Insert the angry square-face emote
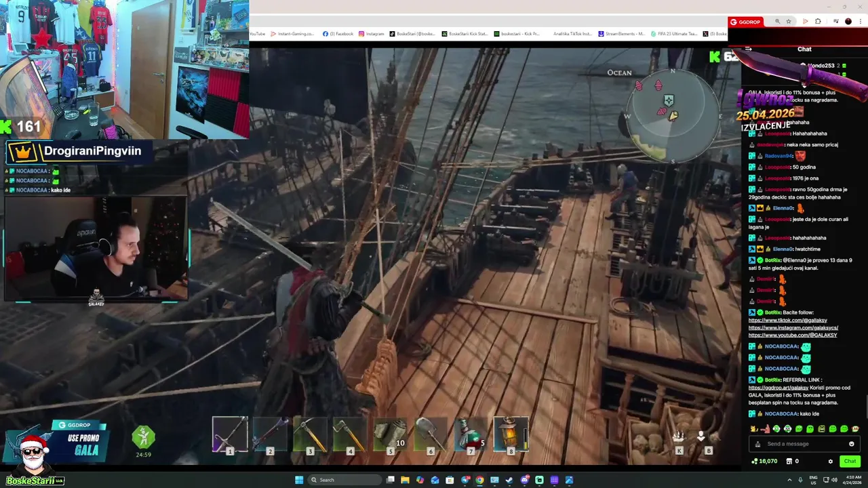This screenshot has height=488, width=868. 821,429
